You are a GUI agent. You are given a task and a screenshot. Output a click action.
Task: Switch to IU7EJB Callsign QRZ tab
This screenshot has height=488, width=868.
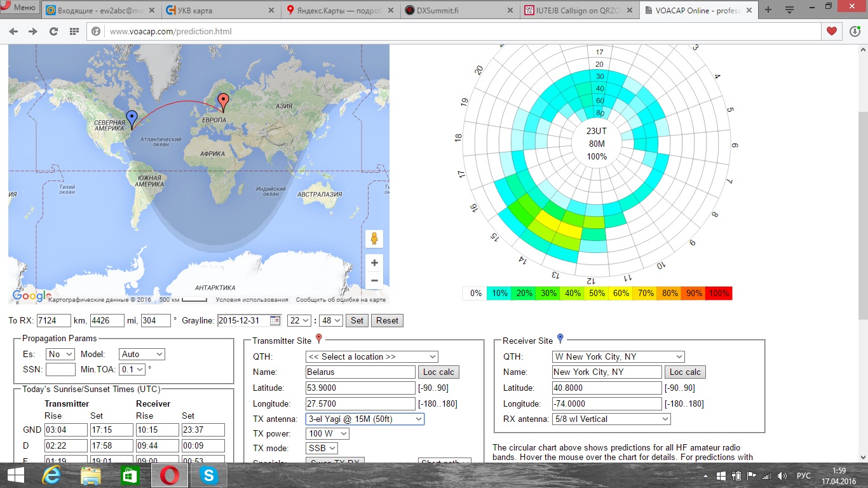[x=578, y=10]
